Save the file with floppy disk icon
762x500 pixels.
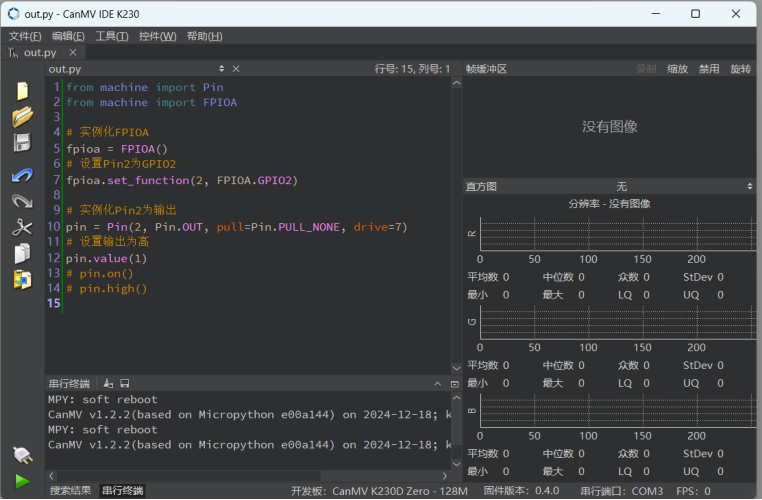tap(22, 143)
